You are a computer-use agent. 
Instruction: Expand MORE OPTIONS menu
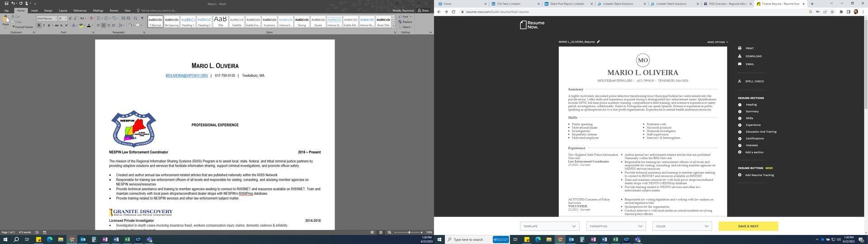click(717, 42)
